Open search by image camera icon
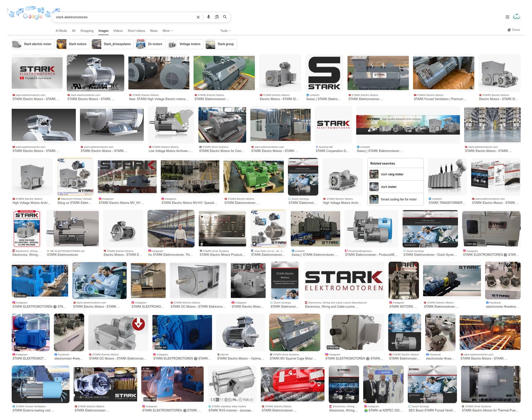Screen dimensions: 532x420 click(x=217, y=17)
